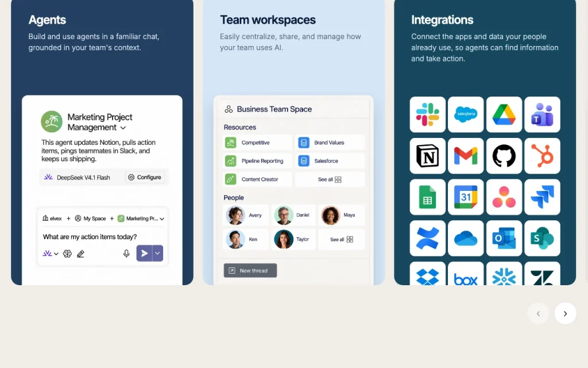The image size is (588, 368).
Task: Select the Gmail integration icon
Action: [x=466, y=156]
